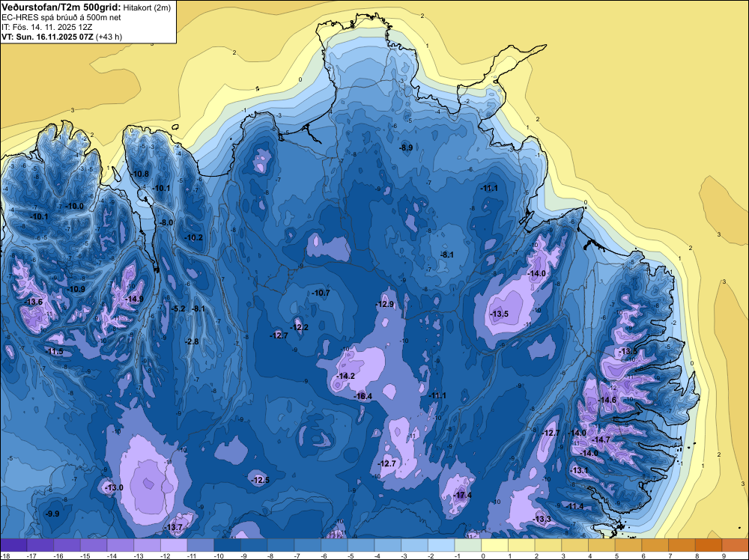The image size is (749, 560).
Task: Select the -12.2 temperature reading
Action: click(x=300, y=327)
